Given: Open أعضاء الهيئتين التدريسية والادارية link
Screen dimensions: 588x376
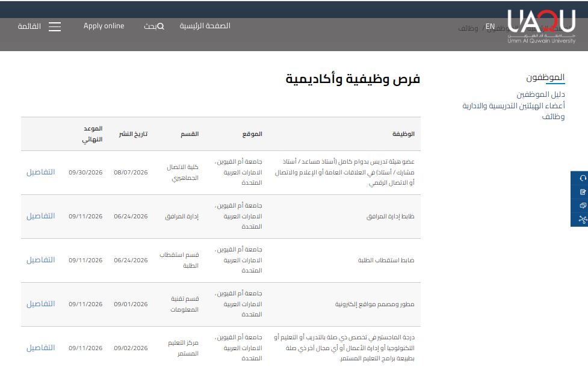Looking at the screenshot, I should pos(513,106).
